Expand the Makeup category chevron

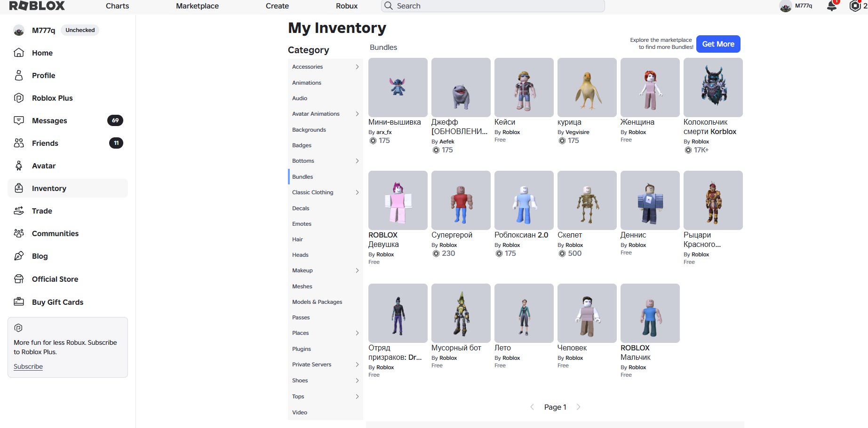pyautogui.click(x=357, y=270)
